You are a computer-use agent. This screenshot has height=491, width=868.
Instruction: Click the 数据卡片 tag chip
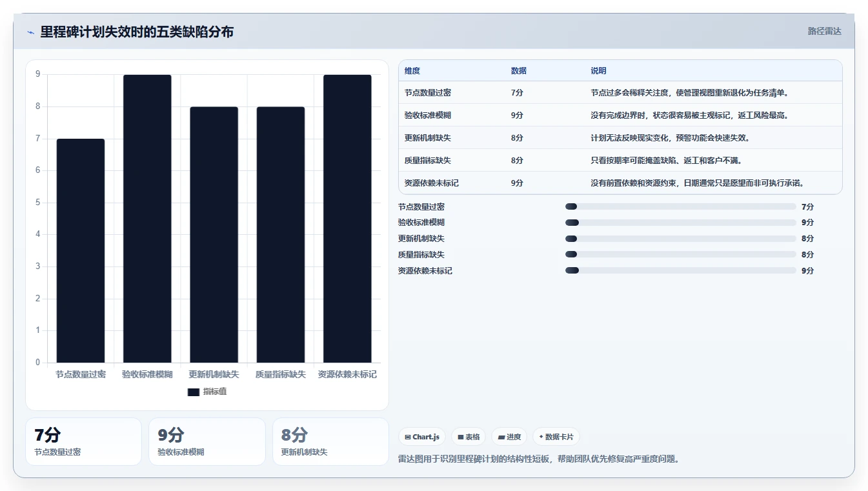[556, 437]
